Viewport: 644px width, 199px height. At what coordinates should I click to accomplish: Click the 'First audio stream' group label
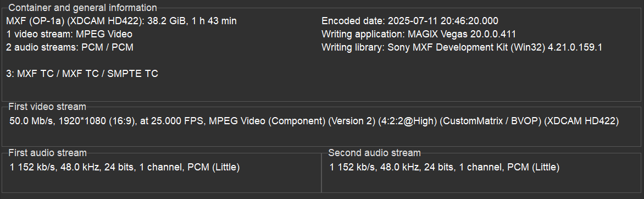tap(47, 152)
